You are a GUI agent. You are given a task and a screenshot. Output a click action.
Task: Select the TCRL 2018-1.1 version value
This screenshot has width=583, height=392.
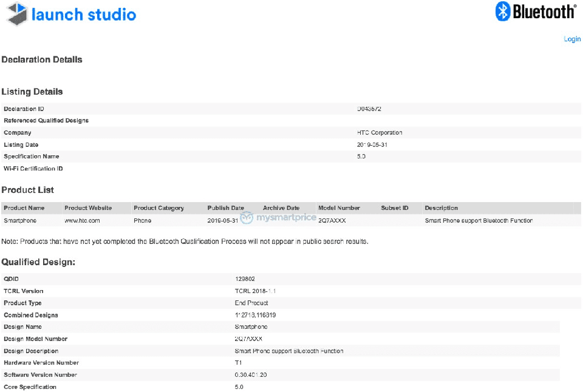[255, 291]
